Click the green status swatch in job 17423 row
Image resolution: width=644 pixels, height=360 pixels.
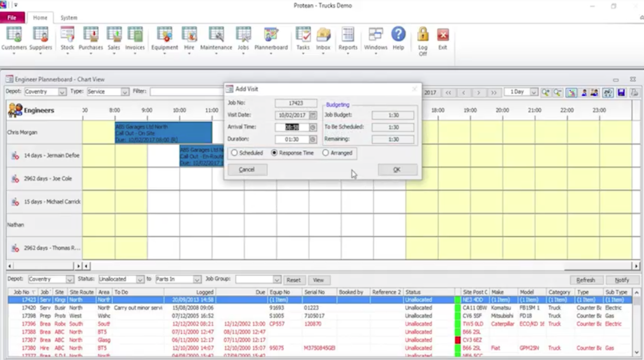click(x=458, y=300)
